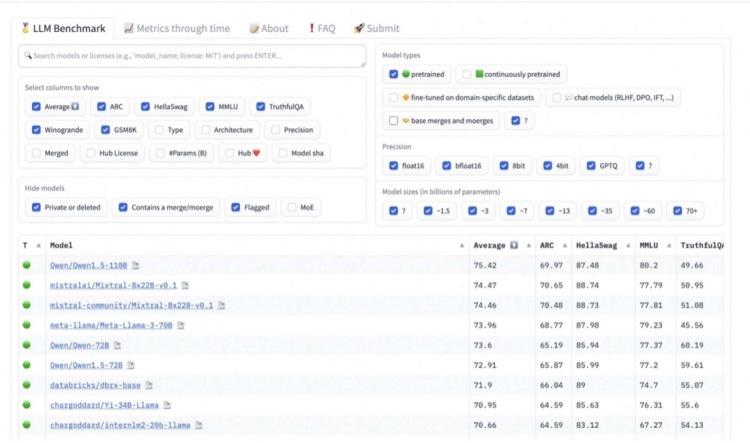750x443 pixels.
Task: Open databricks/dbrx-base model link
Action: tap(95, 385)
